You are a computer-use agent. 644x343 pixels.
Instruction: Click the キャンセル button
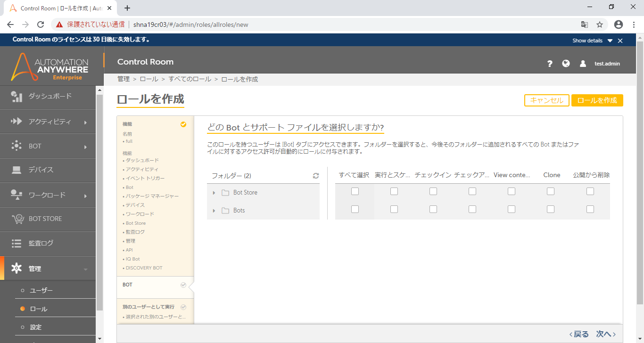tap(546, 100)
